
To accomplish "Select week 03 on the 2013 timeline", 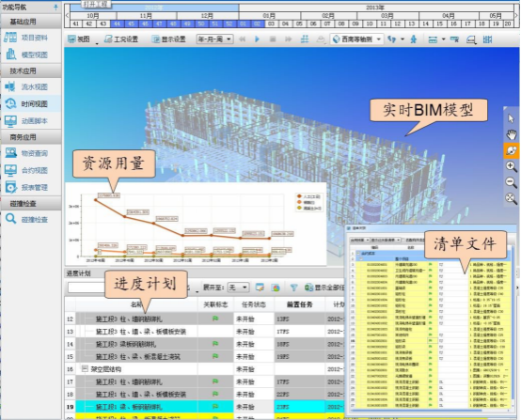I will click(x=271, y=23).
